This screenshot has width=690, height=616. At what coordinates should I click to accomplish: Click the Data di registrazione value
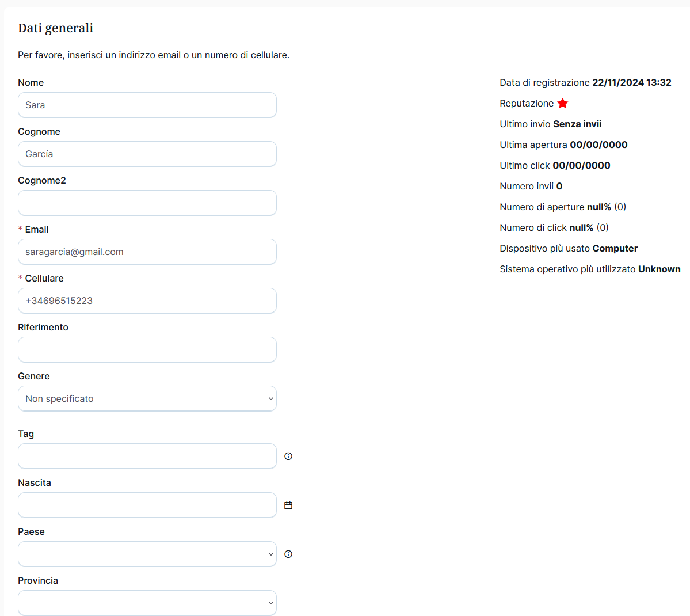[x=631, y=82]
